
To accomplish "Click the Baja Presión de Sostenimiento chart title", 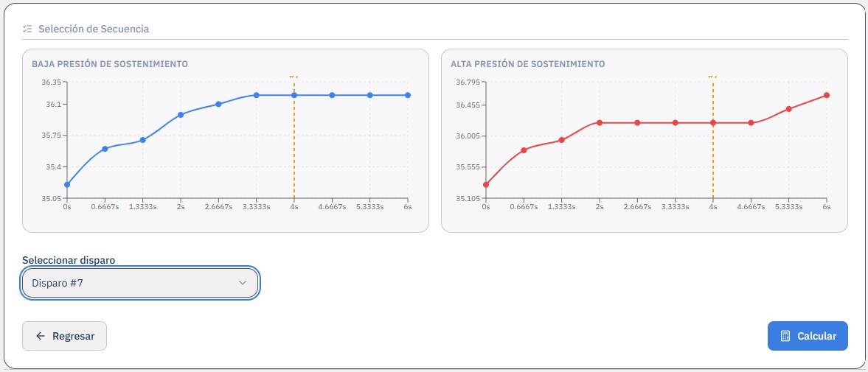I will 110,64.
